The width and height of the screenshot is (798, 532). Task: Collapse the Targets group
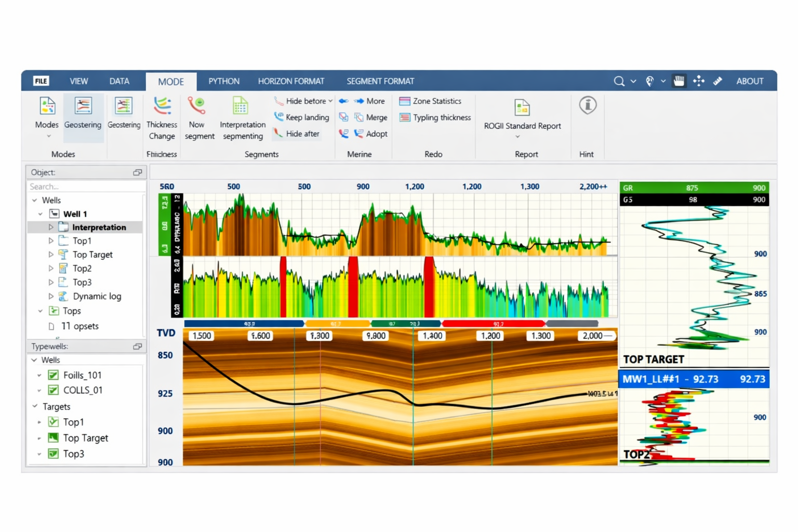35,406
